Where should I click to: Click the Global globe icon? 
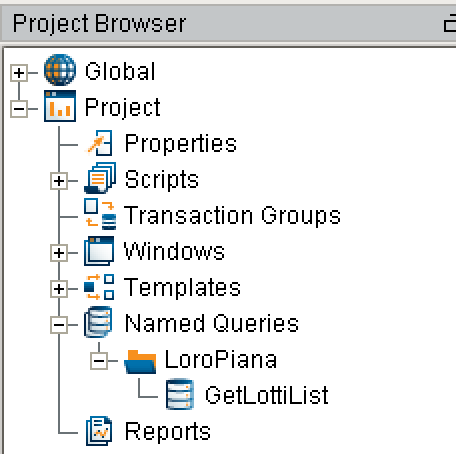[60, 70]
